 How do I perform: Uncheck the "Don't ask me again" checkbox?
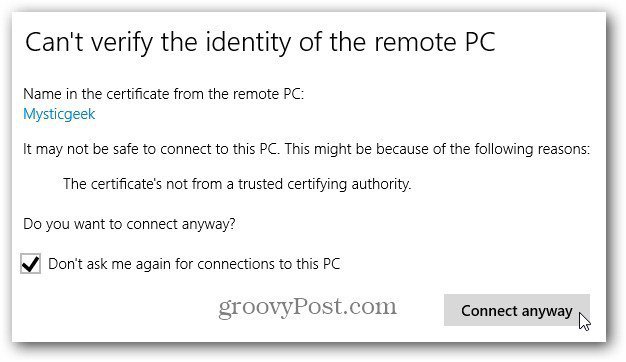pyautogui.click(x=30, y=264)
